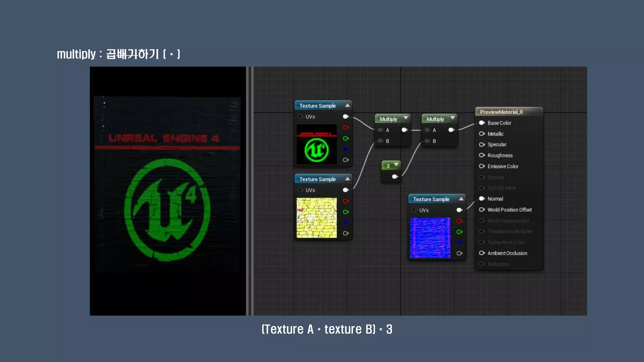
Task: Click blue channel pin of brick texture node
Action: (x=346, y=222)
